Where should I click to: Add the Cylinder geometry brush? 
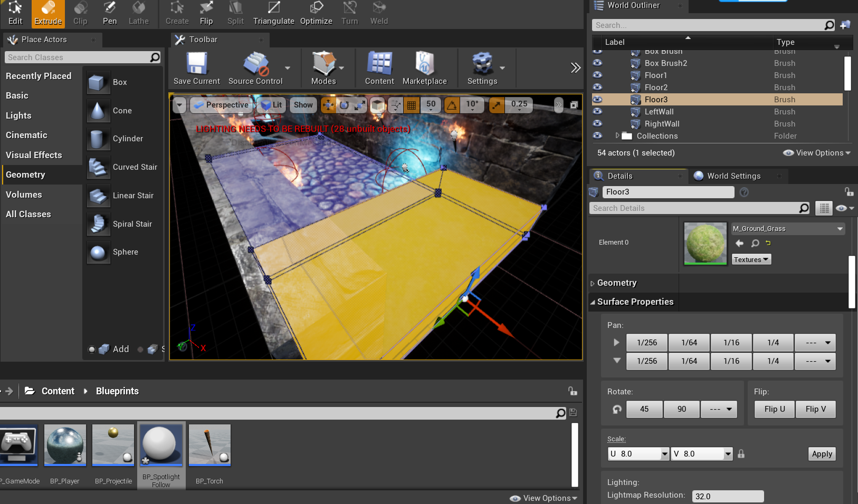(x=123, y=139)
